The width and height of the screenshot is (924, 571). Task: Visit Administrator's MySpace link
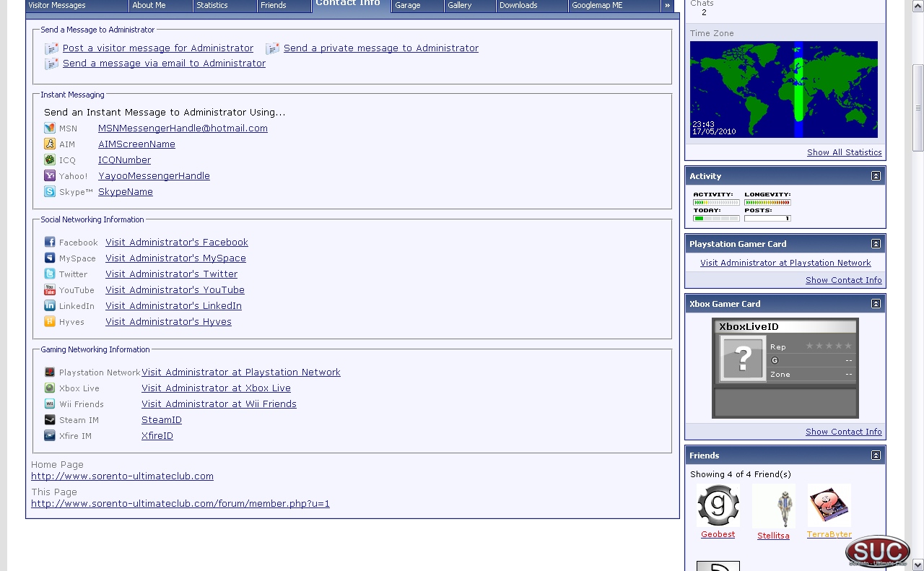(175, 258)
